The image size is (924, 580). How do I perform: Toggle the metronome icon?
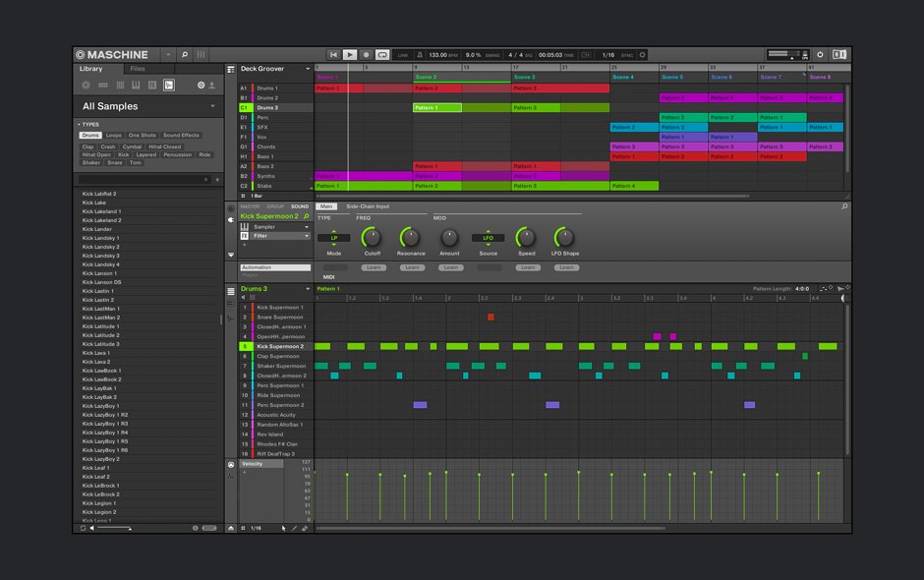tap(420, 55)
